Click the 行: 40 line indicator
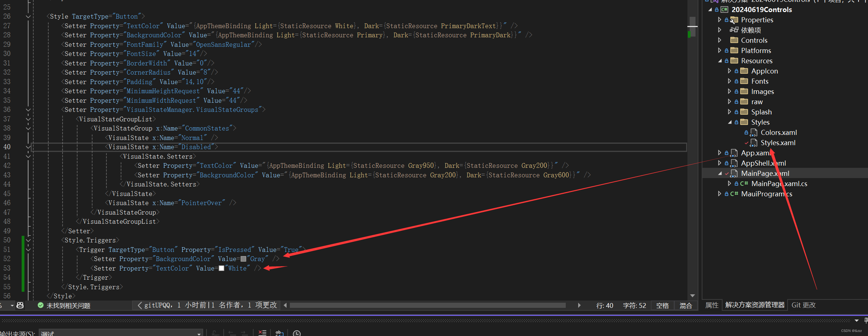 [x=604, y=305]
